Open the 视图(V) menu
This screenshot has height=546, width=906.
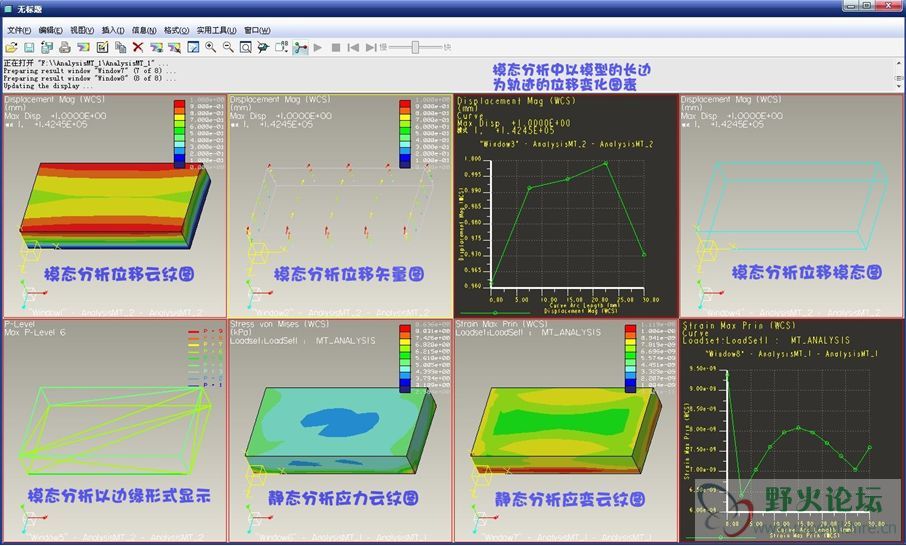tap(81, 30)
